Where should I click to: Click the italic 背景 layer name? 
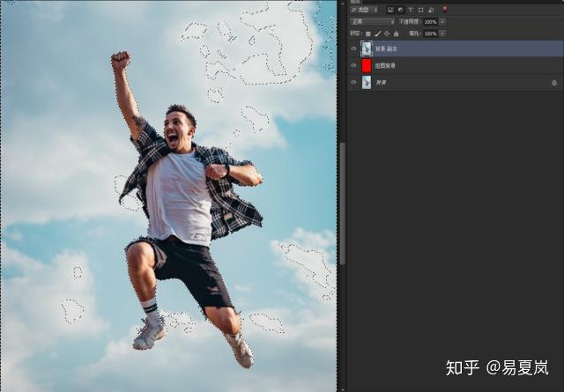pyautogui.click(x=381, y=83)
